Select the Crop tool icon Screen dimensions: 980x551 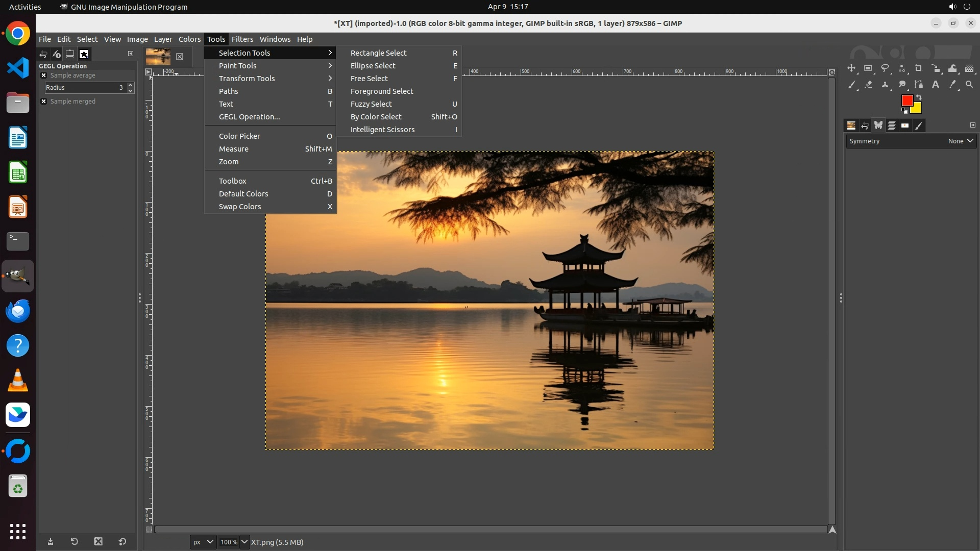point(919,68)
